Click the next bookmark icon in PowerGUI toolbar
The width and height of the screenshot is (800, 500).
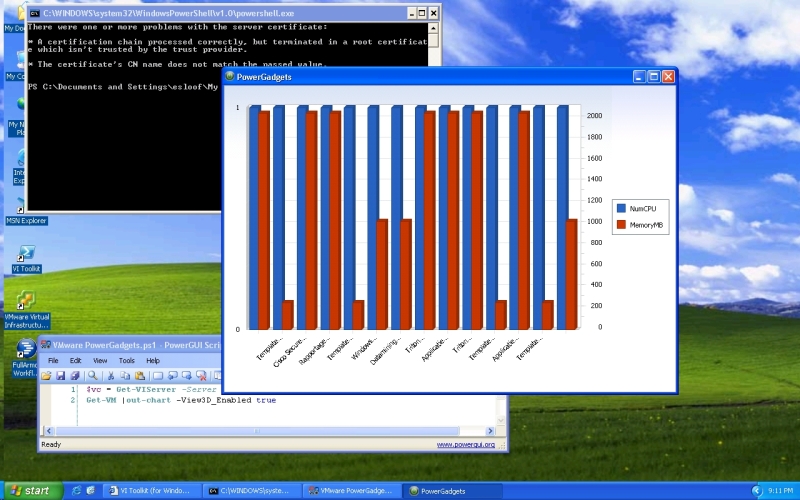point(187,376)
